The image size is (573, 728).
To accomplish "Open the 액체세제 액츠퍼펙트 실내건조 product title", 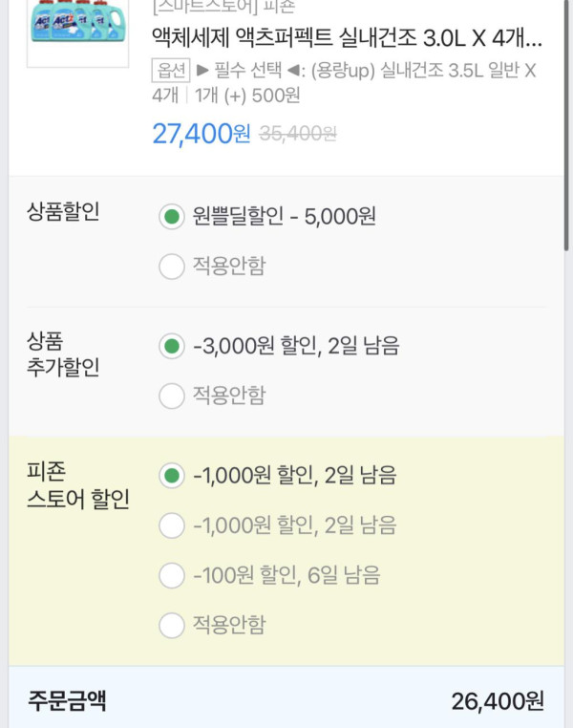I will [x=347, y=38].
